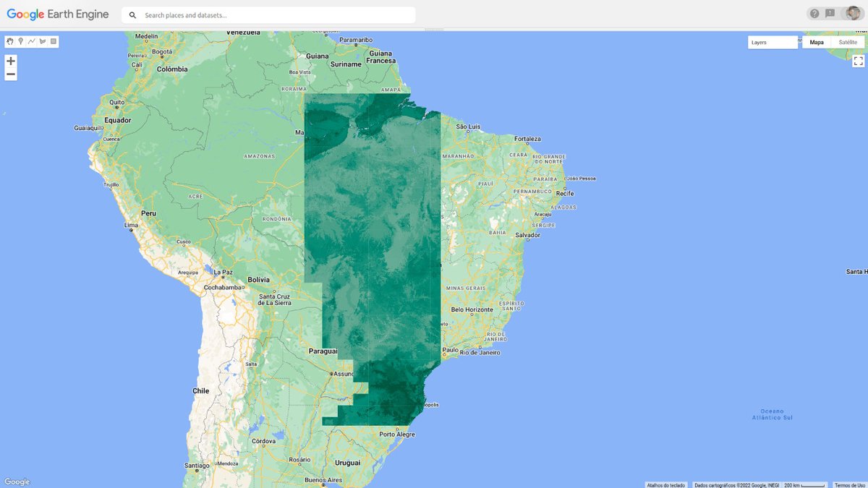This screenshot has width=868, height=488.
Task: Click the Google Earth Engine logo
Action: (x=58, y=14)
